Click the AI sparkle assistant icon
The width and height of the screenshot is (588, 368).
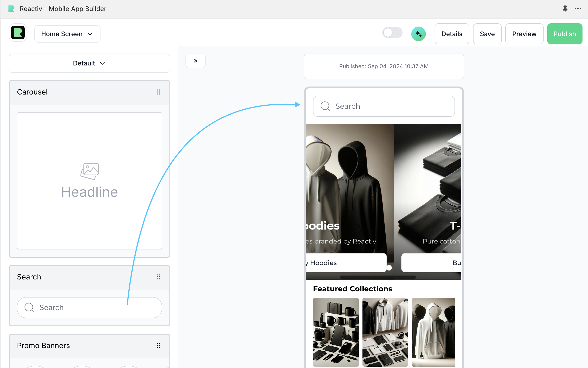point(418,34)
